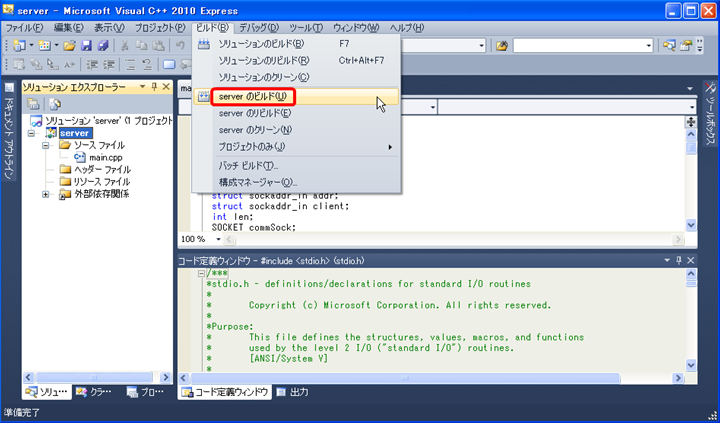The width and height of the screenshot is (720, 423).
Task: Click the first icon in text editor toolbar
Action: pyautogui.click(x=19, y=65)
